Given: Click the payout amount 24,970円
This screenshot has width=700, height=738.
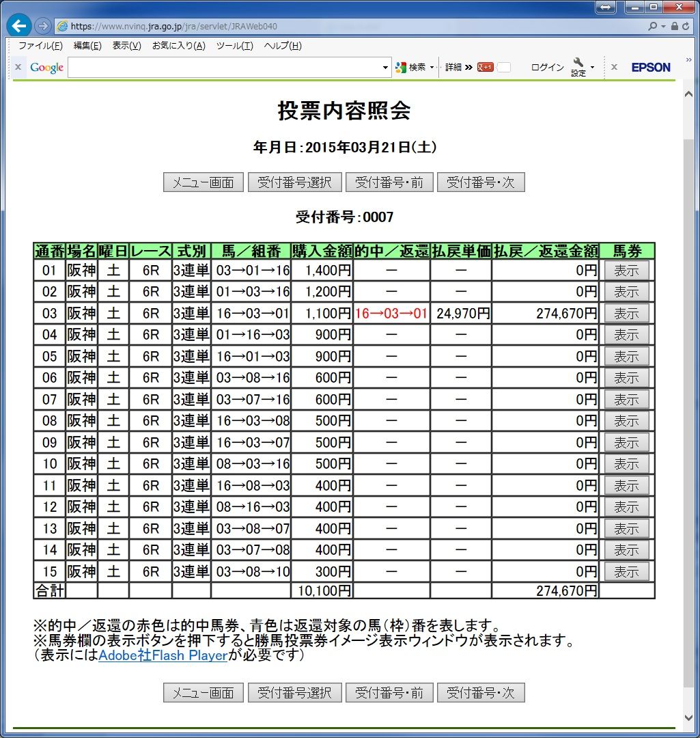Looking at the screenshot, I should click(x=463, y=314).
